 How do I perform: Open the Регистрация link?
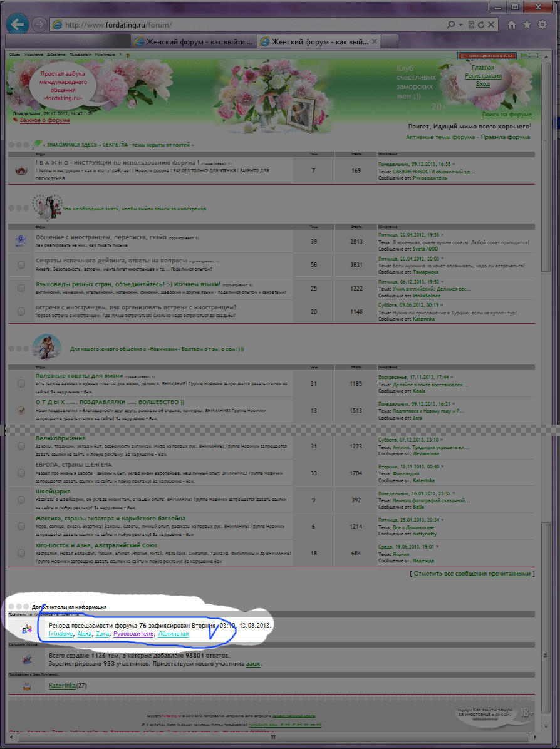[483, 76]
